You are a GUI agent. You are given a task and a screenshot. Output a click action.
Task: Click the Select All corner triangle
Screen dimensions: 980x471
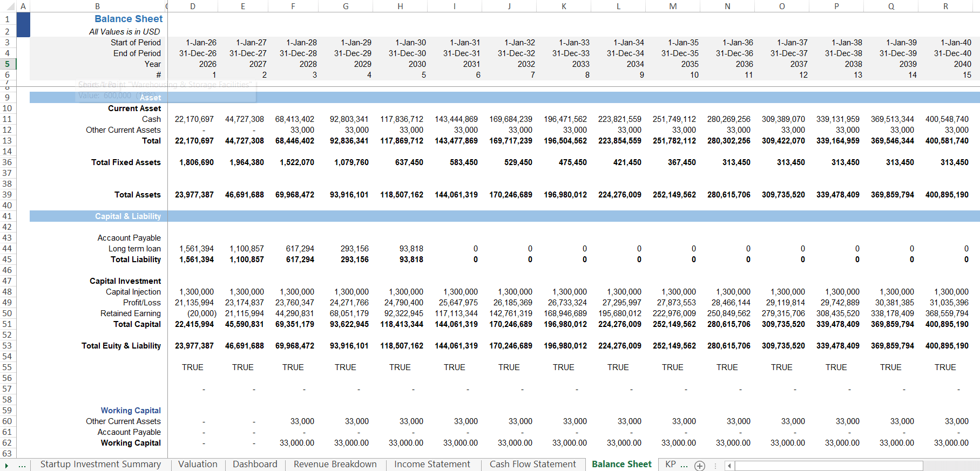[x=8, y=6]
